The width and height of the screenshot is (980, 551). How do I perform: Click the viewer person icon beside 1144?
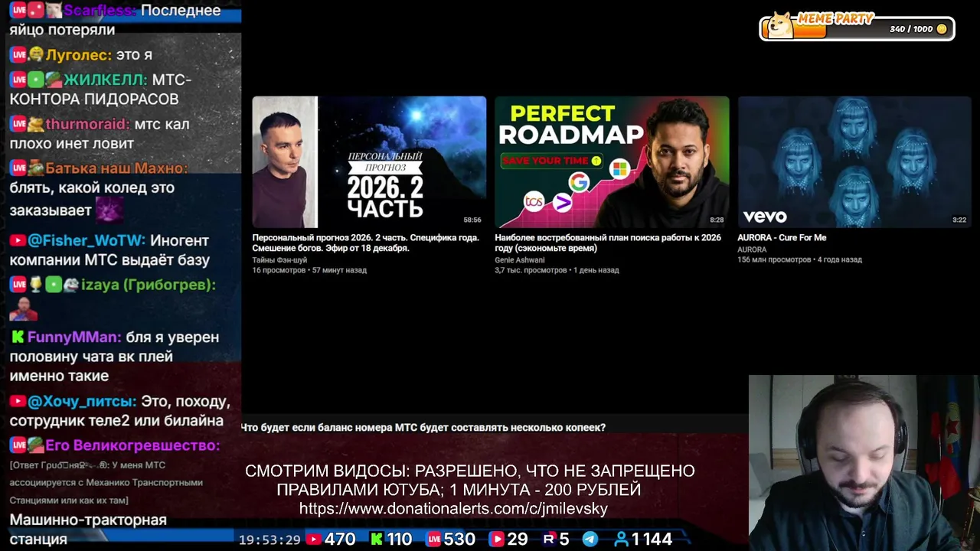(621, 540)
